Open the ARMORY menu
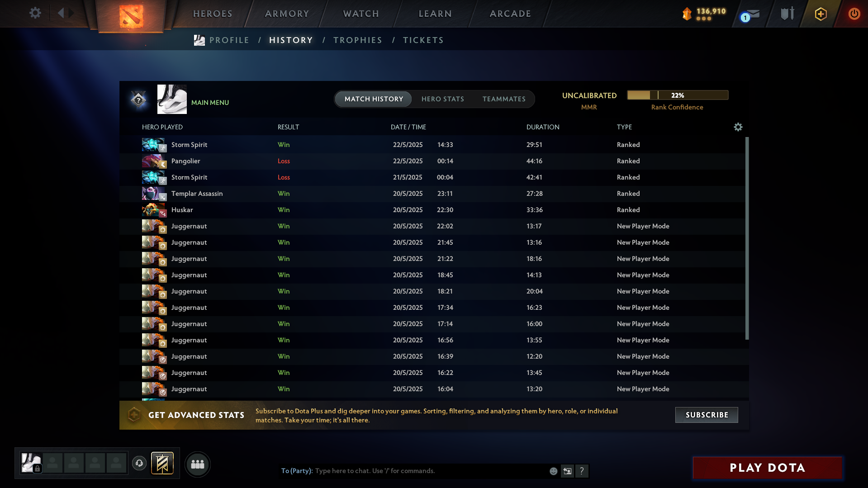868x488 pixels. pyautogui.click(x=287, y=14)
